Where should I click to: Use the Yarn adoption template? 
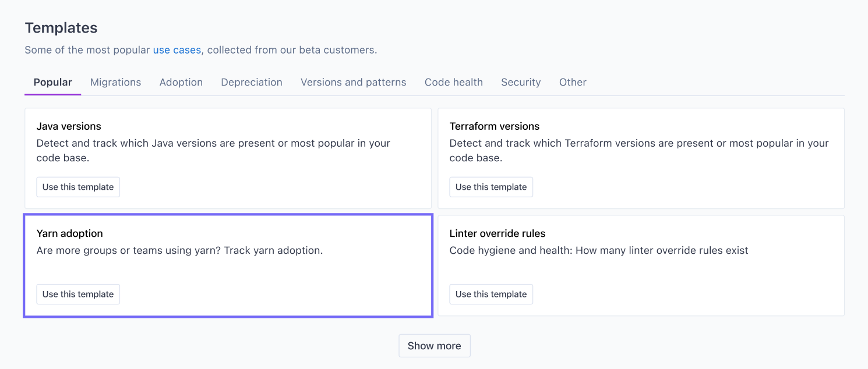click(78, 294)
